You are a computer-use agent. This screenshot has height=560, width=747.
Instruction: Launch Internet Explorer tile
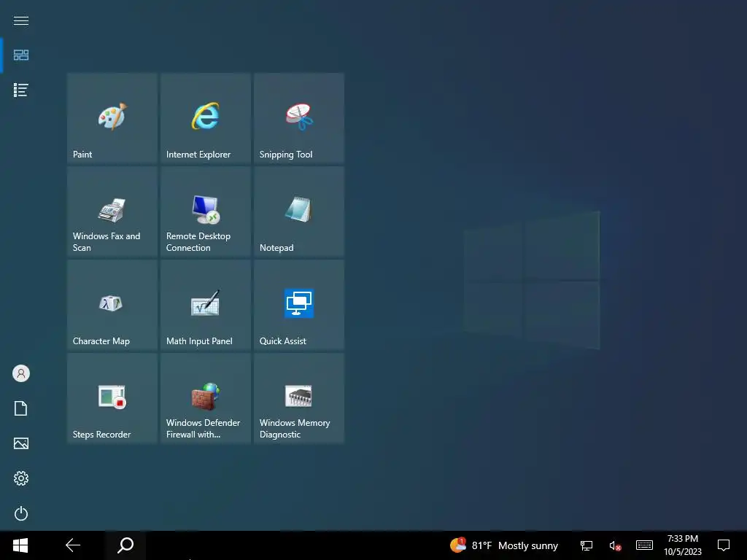tap(206, 118)
